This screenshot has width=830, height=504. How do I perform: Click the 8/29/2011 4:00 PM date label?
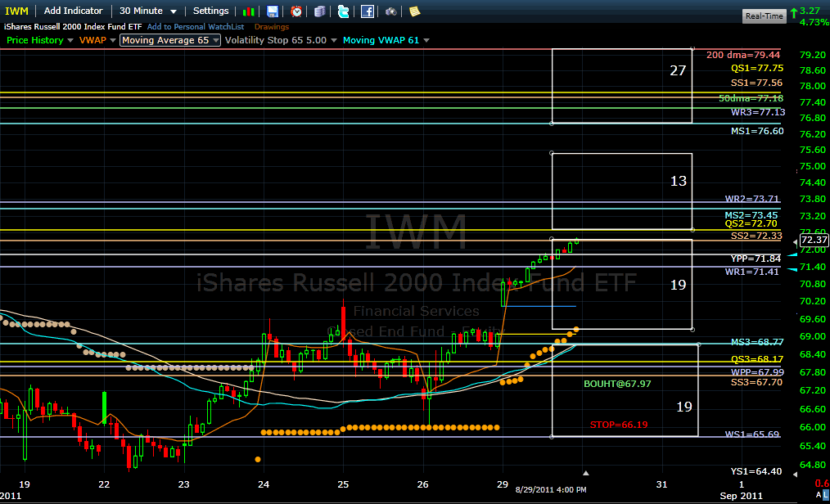click(x=551, y=490)
